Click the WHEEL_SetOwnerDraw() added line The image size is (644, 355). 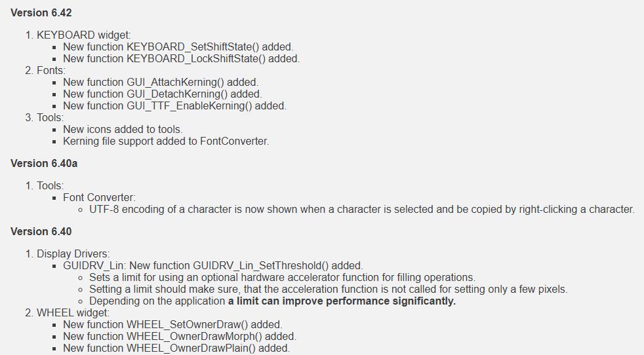(x=172, y=325)
